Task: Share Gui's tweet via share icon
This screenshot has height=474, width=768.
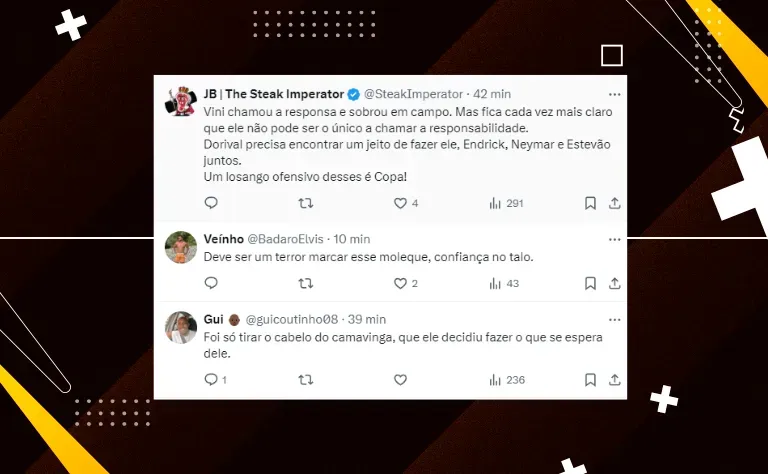Action: pyautogui.click(x=615, y=379)
